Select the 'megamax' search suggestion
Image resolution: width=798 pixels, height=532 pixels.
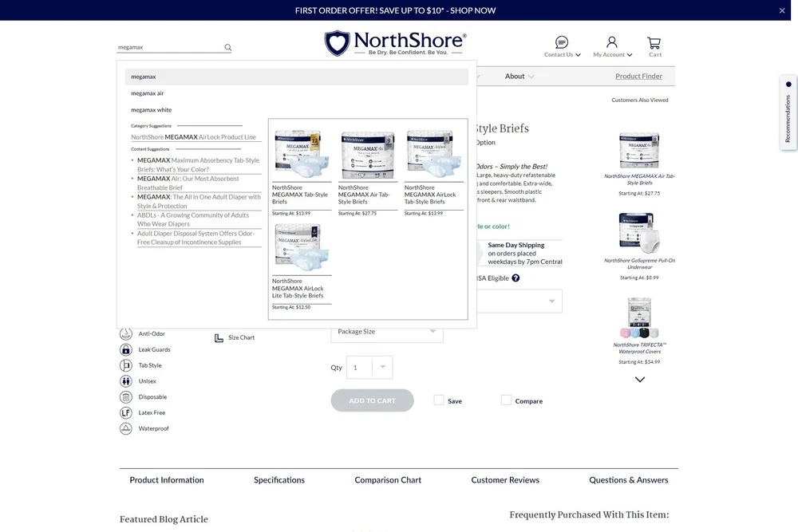(x=297, y=77)
